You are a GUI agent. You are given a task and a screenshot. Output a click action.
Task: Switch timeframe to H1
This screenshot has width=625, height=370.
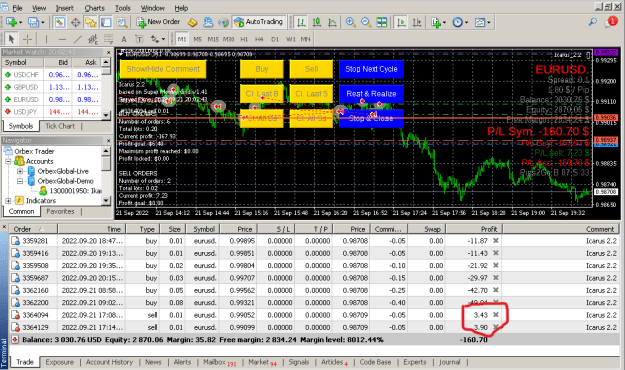click(x=244, y=39)
